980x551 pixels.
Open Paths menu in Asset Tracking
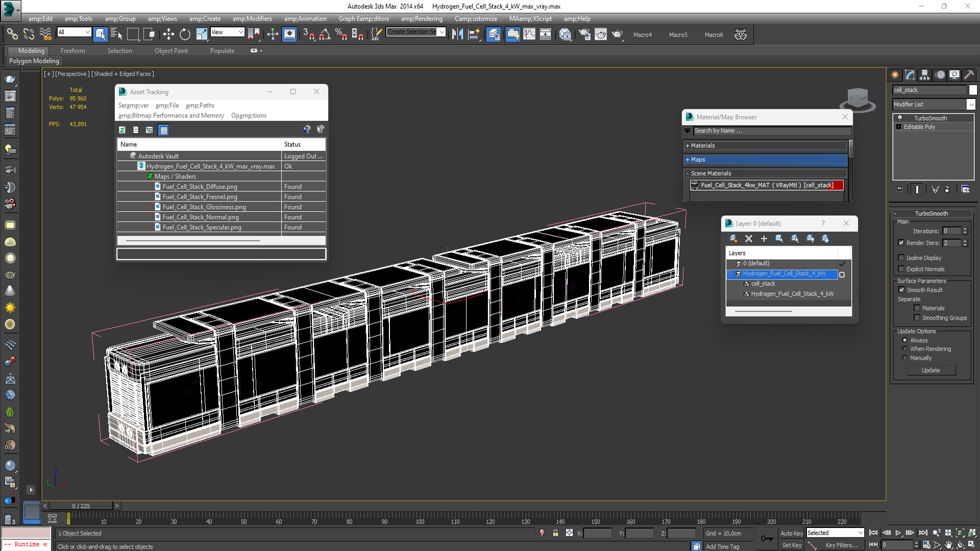pyautogui.click(x=200, y=106)
